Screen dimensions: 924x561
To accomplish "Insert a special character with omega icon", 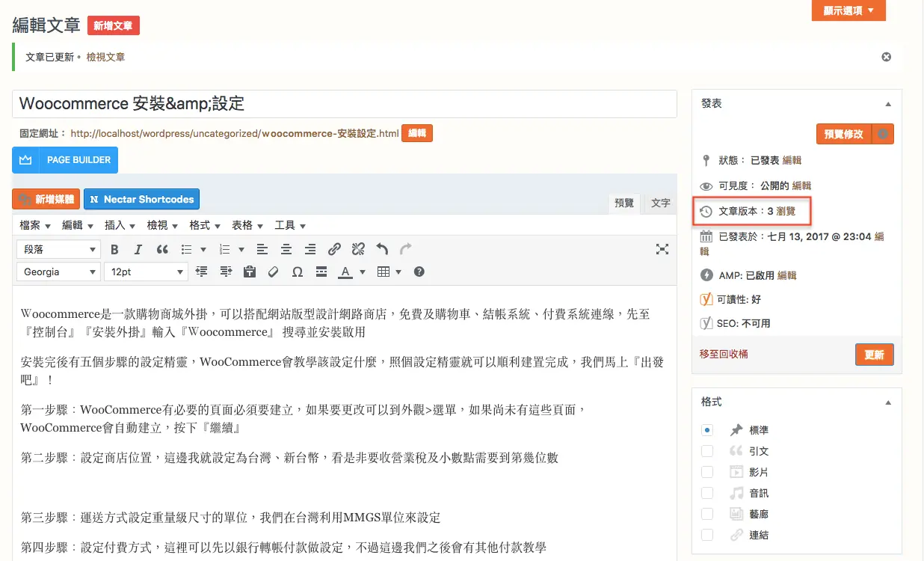I will (x=297, y=272).
